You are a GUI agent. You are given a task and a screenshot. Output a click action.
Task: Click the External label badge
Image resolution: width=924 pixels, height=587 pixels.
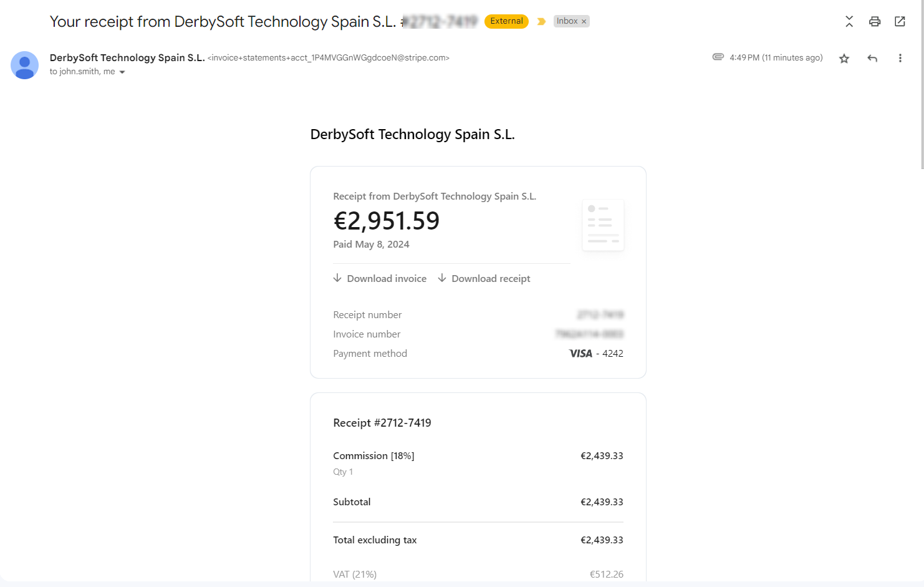[x=506, y=21]
